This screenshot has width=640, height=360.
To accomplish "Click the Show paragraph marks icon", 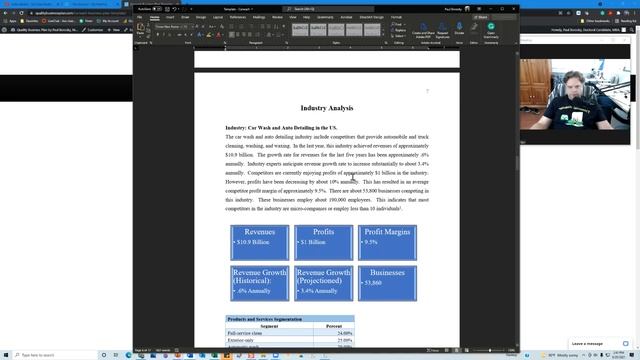I will pos(284,27).
